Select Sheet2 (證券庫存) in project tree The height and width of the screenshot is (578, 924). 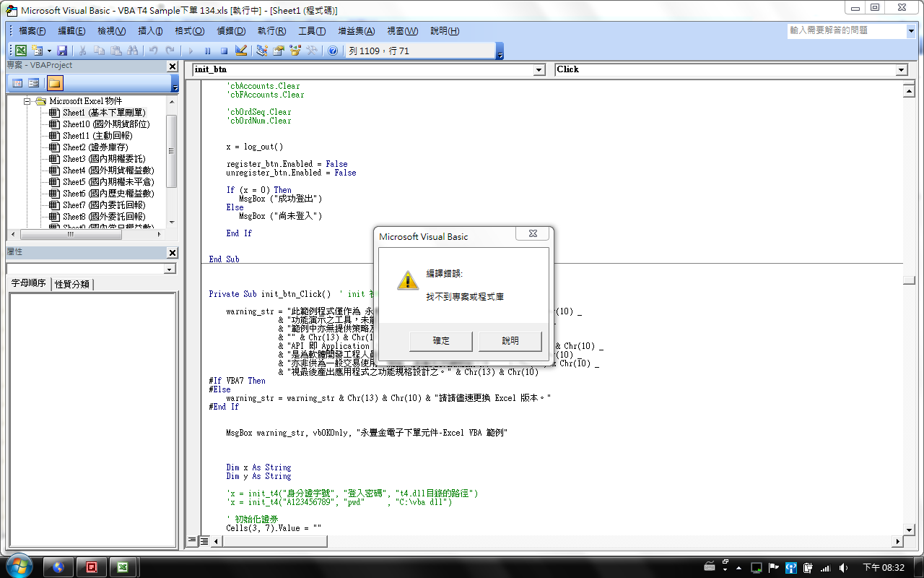point(95,147)
